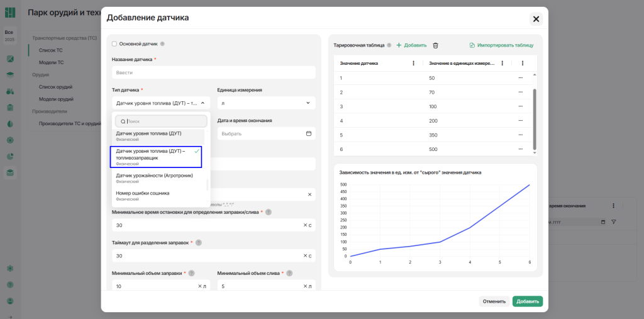Open the Единица измерения dropdown

pos(266,103)
